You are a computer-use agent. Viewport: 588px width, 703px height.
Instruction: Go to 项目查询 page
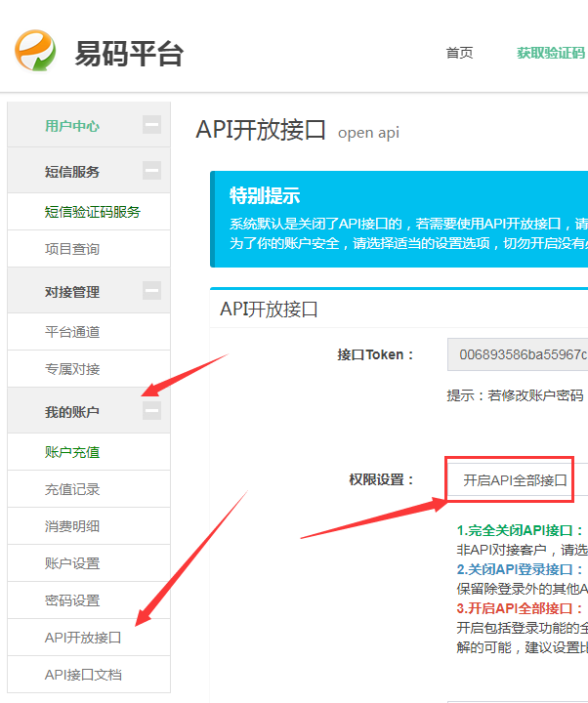[72, 249]
